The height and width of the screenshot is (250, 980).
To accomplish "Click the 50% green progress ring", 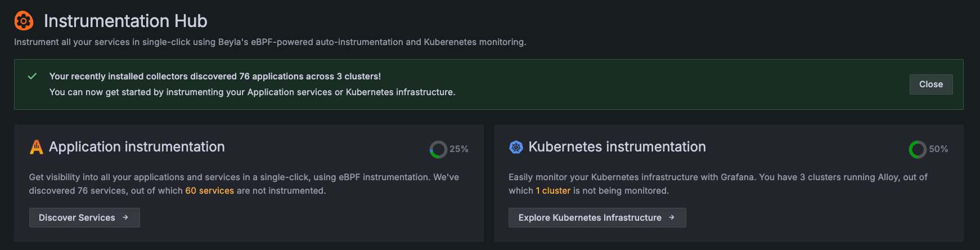I will 918,149.
